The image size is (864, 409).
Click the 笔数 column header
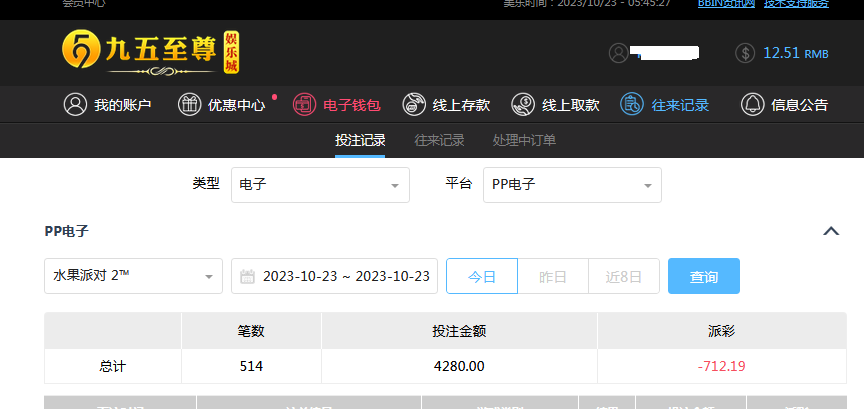pyautogui.click(x=251, y=331)
